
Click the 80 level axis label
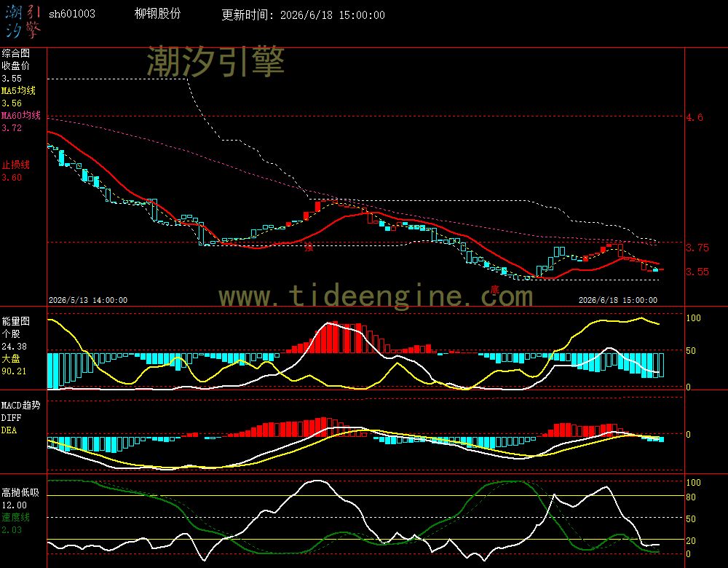coord(691,497)
